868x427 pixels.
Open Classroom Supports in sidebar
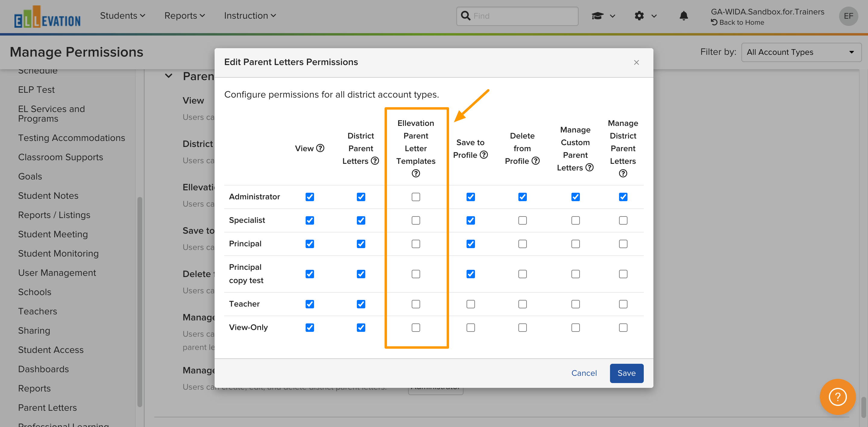pos(60,157)
